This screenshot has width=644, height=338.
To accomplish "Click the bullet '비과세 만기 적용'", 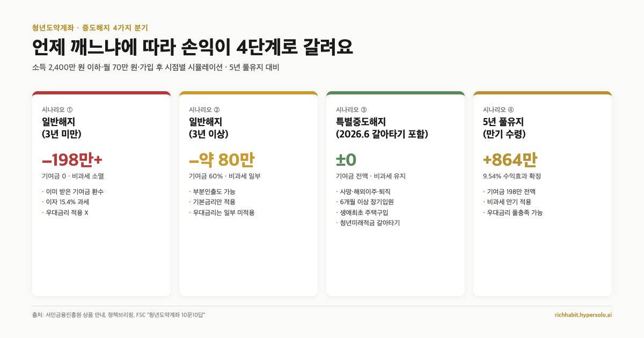I will 508,202.
